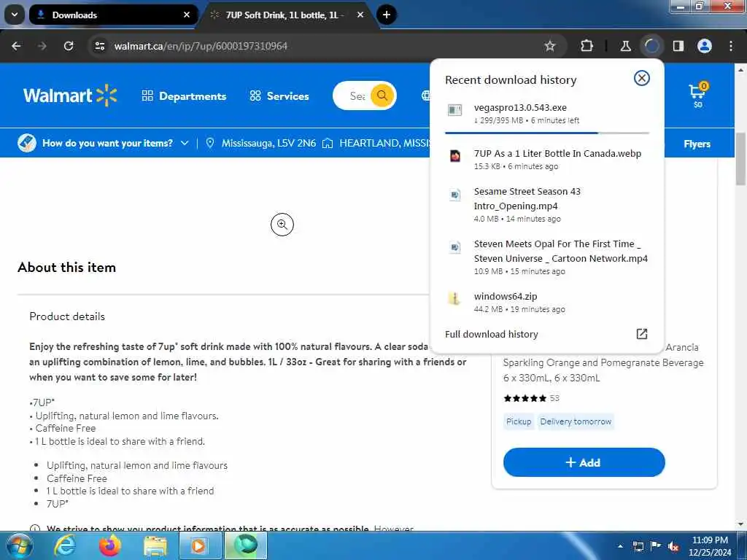The image size is (747, 560).
Task: Open Sesame Street Season 43 Intro_Opening.mp4
Action: click(x=547, y=204)
